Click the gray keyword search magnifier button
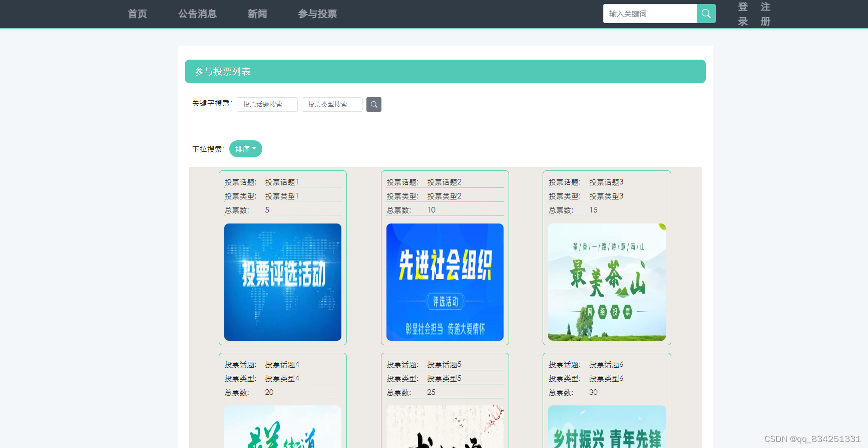This screenshot has width=868, height=448. click(x=374, y=104)
